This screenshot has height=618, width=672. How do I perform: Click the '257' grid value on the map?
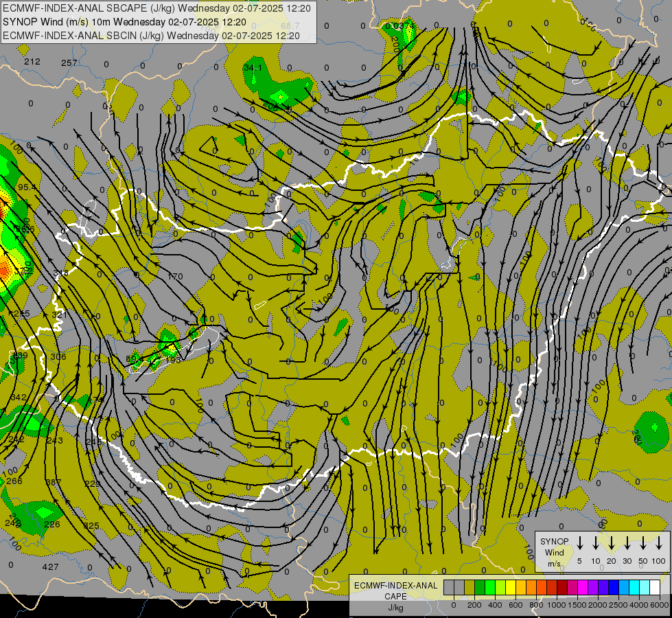click(x=69, y=63)
